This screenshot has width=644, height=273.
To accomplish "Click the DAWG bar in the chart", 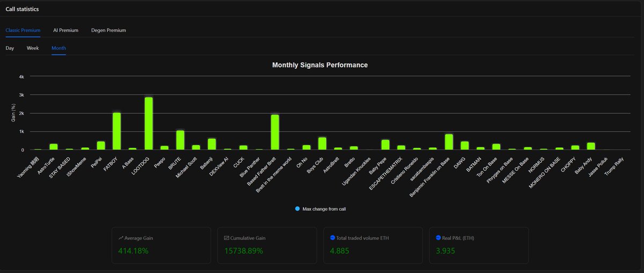I will tap(465, 146).
